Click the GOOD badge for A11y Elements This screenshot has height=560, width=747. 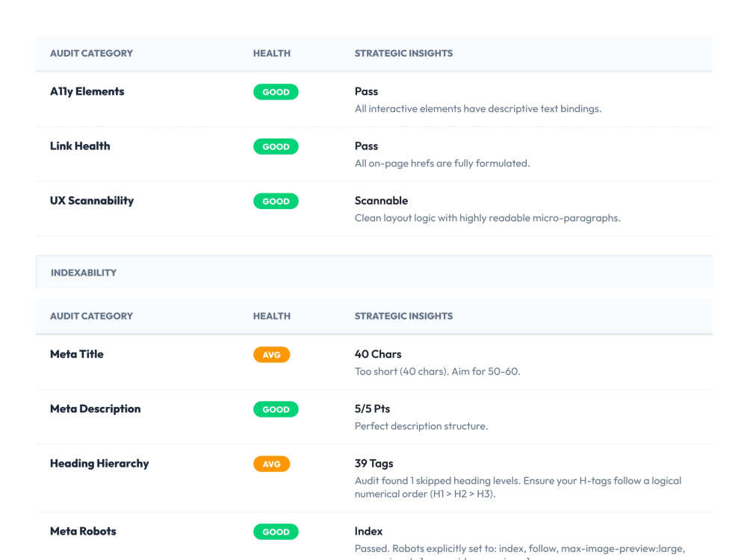(x=276, y=92)
